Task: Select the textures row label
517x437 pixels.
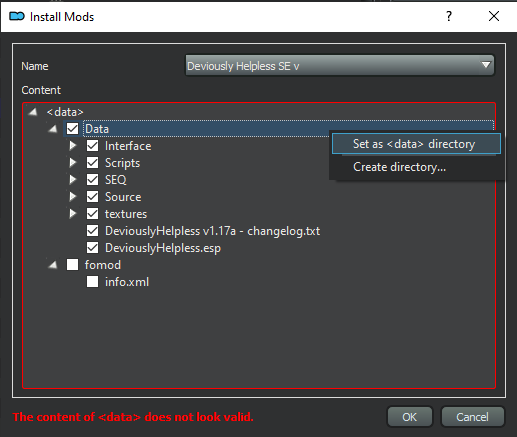Action: coord(126,214)
